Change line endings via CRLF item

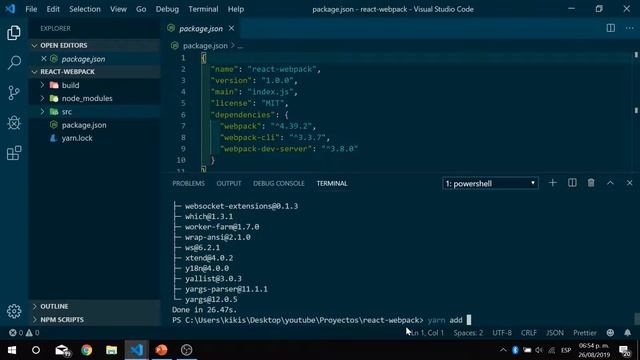[529, 333]
